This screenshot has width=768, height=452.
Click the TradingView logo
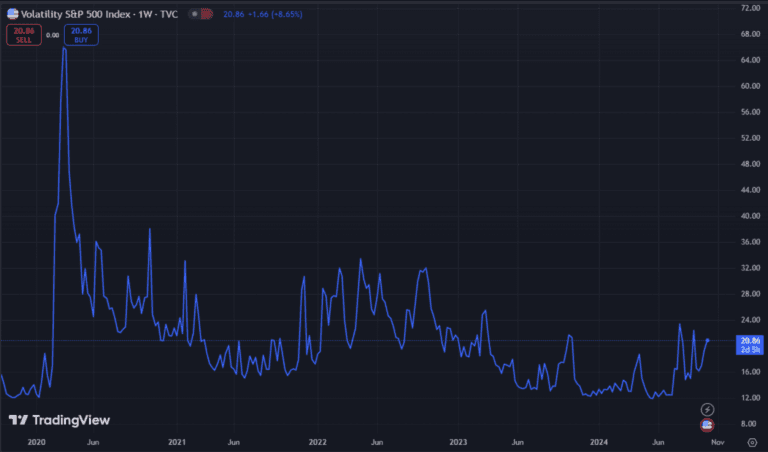[60, 420]
